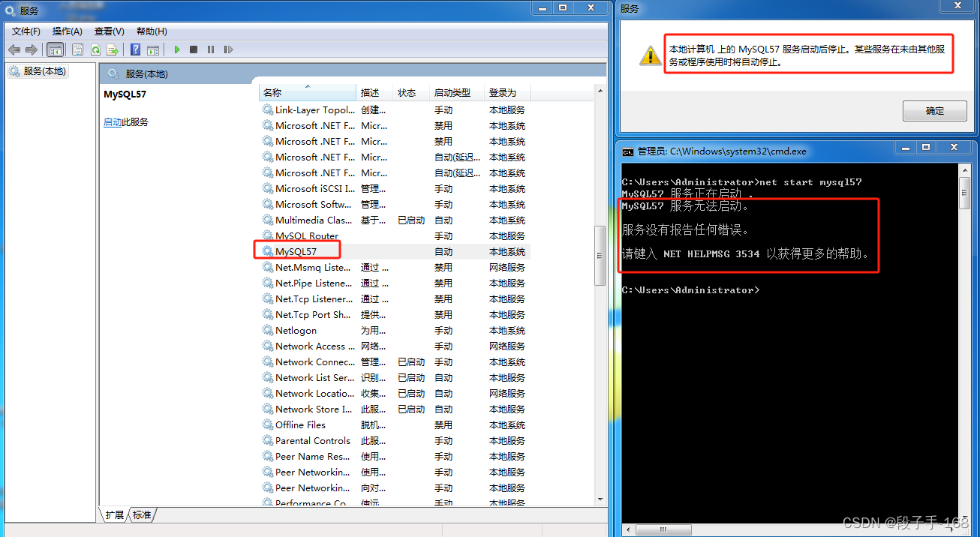Viewport: 980px width, 537px height.
Task: Sort by the 名称 column header
Action: click(308, 92)
